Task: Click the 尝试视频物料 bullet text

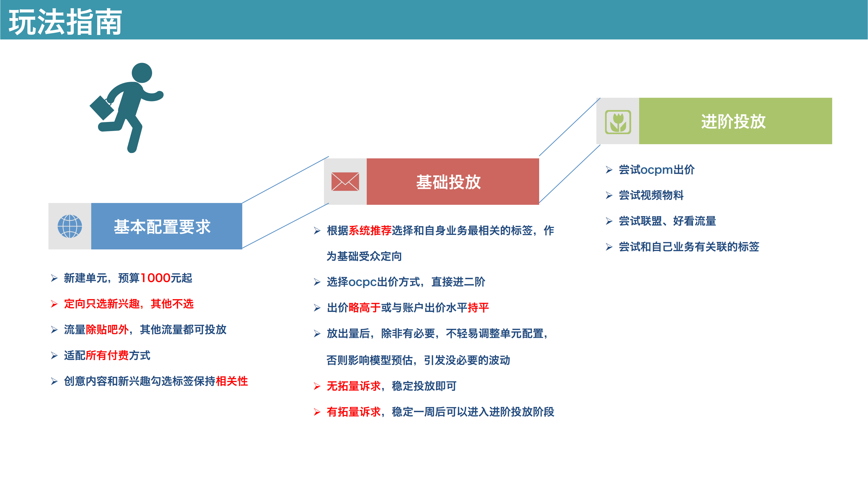Action: [x=651, y=195]
